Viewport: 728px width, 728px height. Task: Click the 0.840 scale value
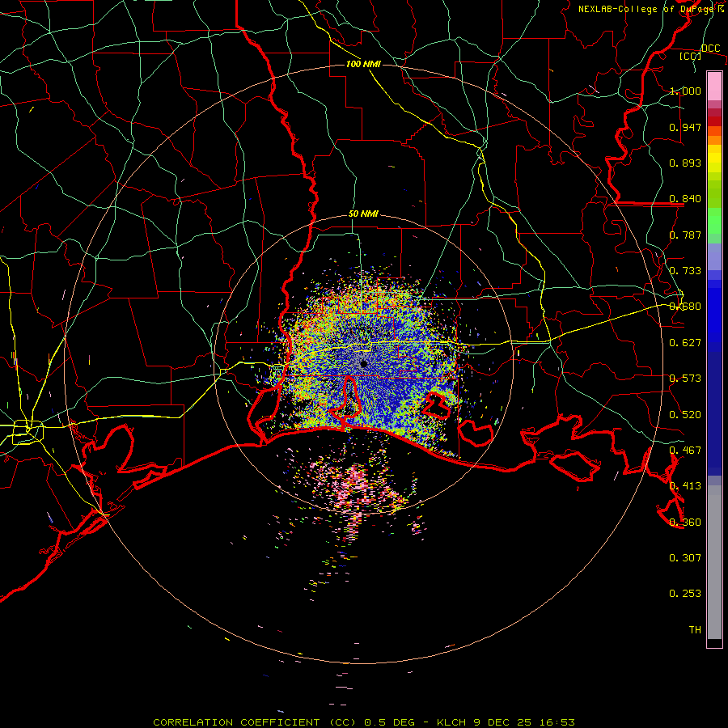click(685, 199)
